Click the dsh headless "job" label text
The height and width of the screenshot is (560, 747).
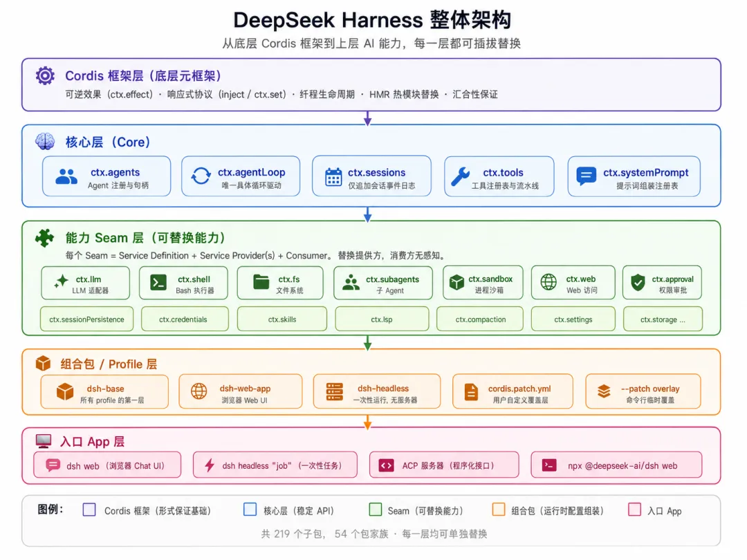click(282, 466)
